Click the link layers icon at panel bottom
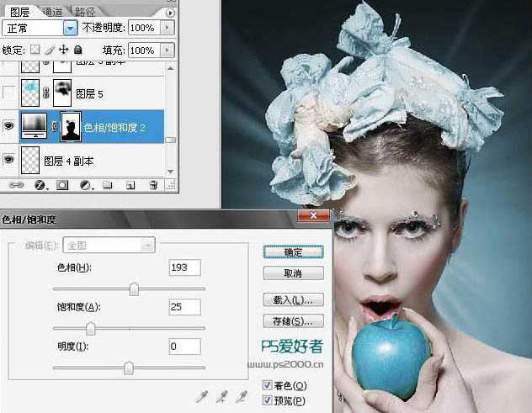Viewport: 532px width, 413px height. tap(15, 184)
